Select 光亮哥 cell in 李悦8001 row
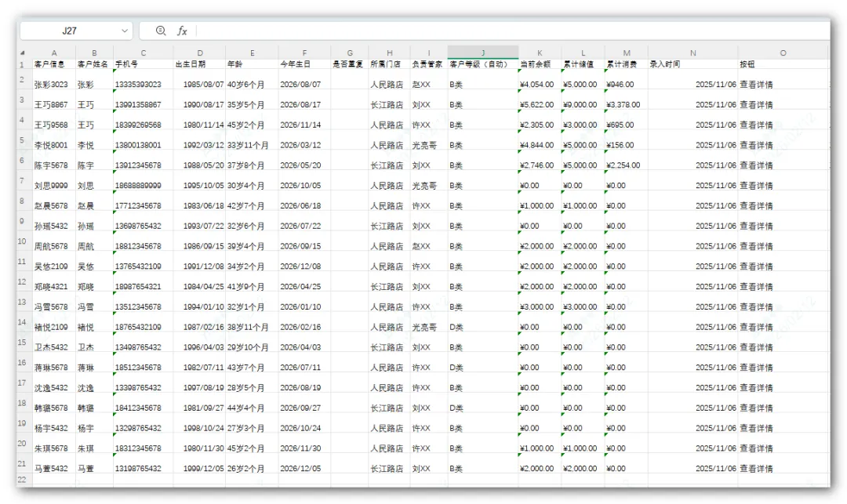Image resolution: width=847 pixels, height=504 pixels. [428, 140]
